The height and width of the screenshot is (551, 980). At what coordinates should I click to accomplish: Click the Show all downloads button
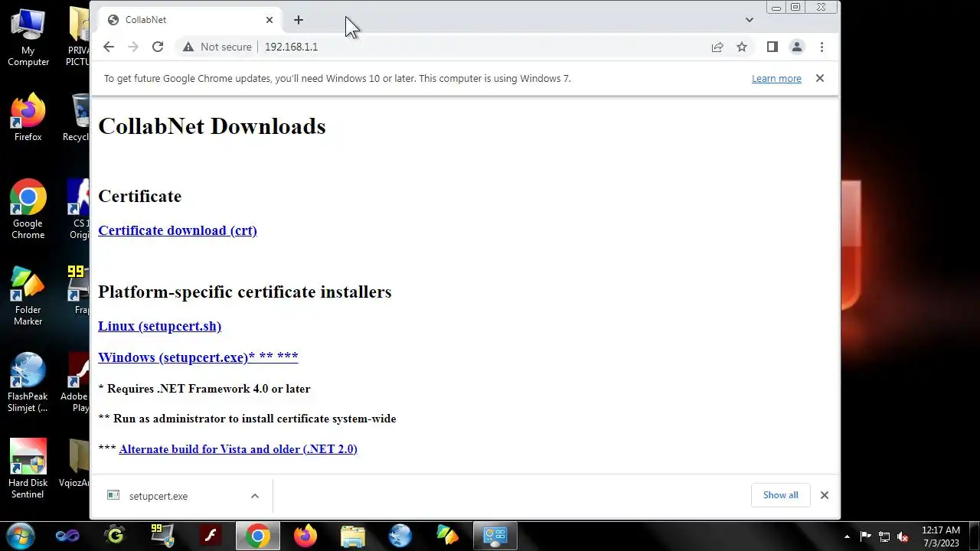pyautogui.click(x=780, y=495)
